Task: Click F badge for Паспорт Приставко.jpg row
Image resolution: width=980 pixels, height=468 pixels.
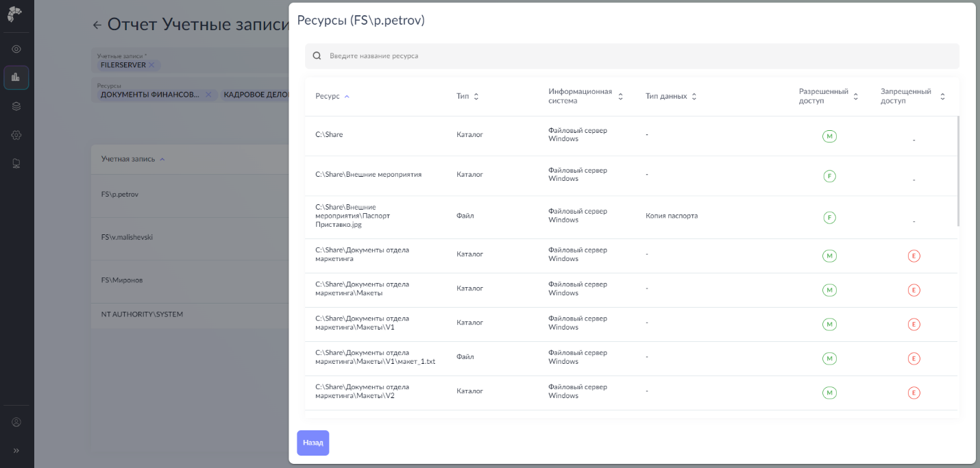Action: (829, 218)
